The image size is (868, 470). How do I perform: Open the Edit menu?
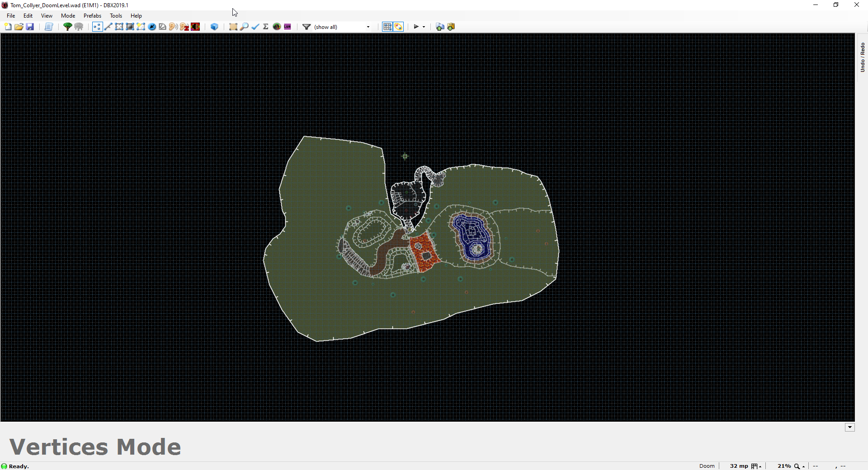click(28, 15)
